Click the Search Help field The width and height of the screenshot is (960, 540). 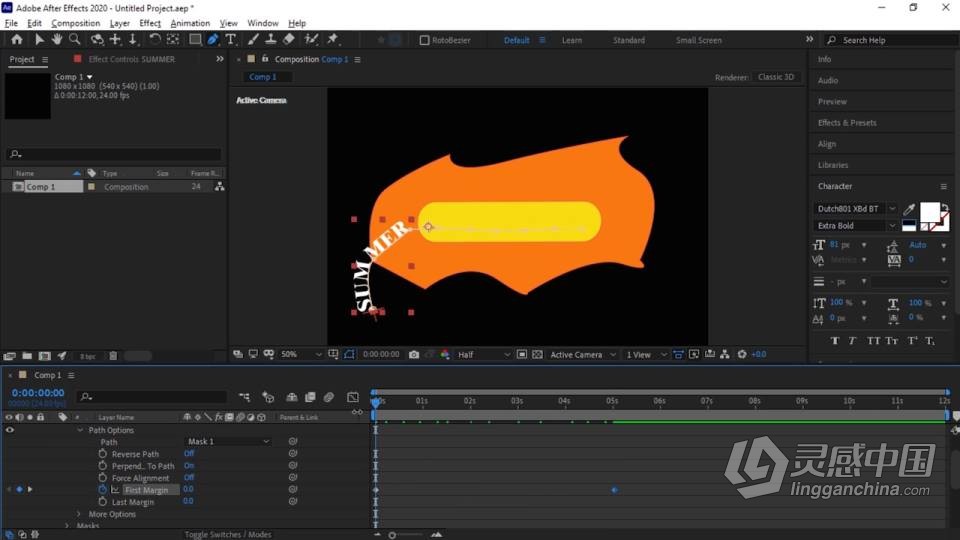click(892, 40)
